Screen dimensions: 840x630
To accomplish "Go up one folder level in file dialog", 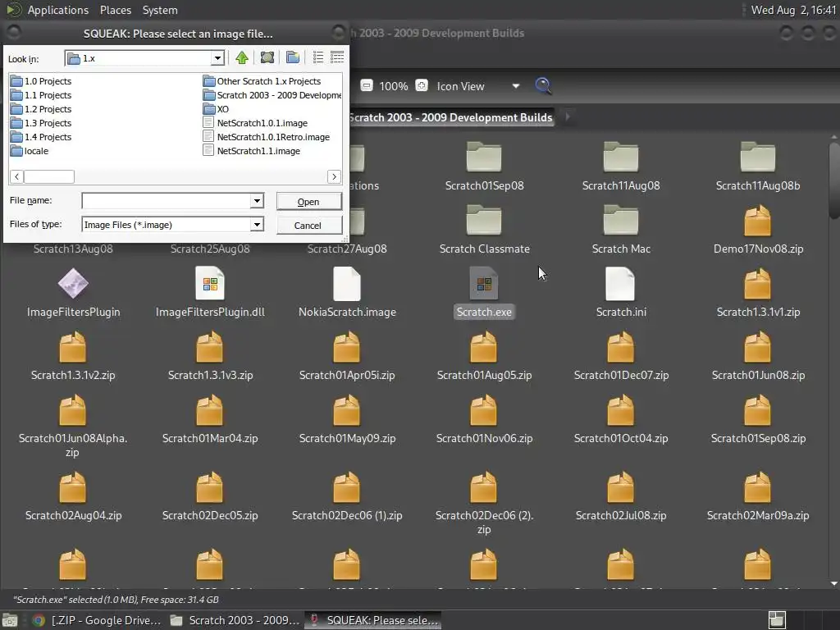I will tap(242, 57).
